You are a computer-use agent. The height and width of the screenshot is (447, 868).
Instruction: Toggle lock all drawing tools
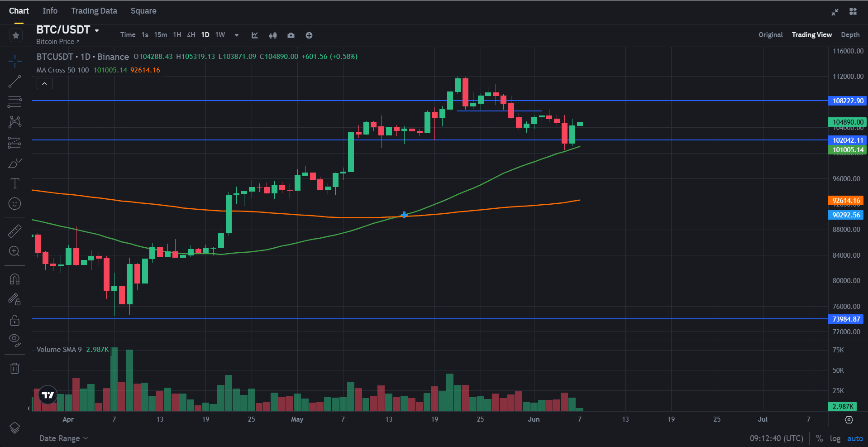14,320
